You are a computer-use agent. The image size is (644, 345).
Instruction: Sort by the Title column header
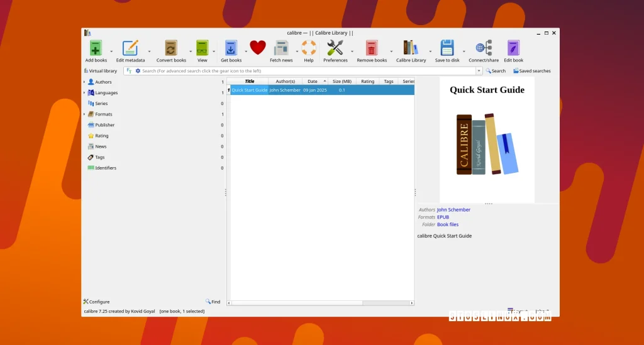point(249,81)
